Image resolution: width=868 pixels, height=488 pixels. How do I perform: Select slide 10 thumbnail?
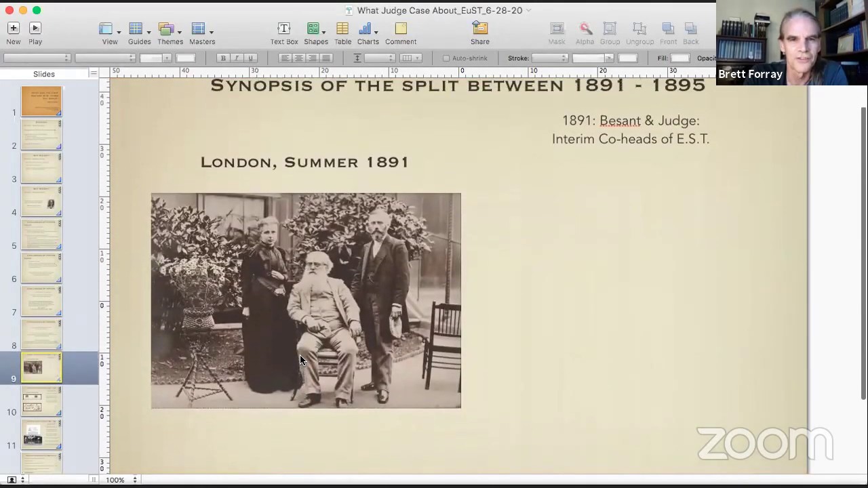41,401
